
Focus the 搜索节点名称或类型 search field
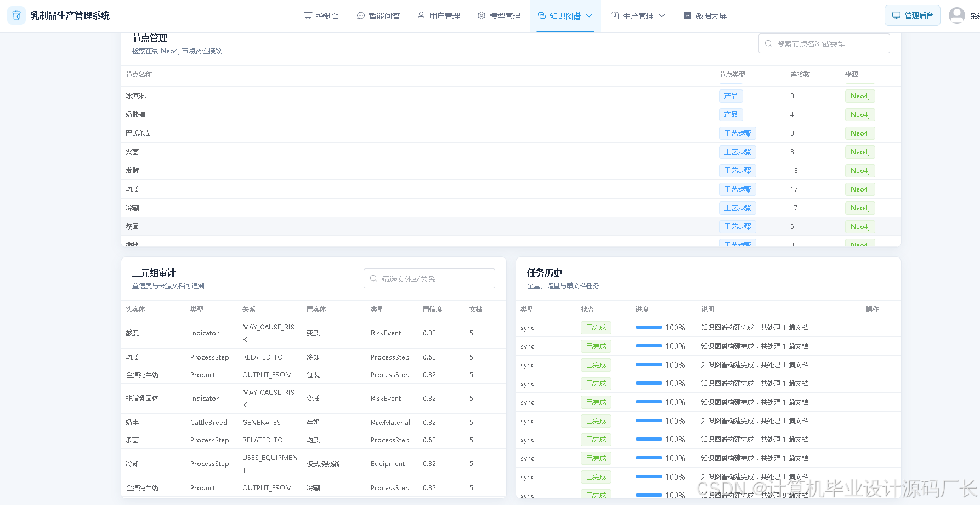point(824,43)
